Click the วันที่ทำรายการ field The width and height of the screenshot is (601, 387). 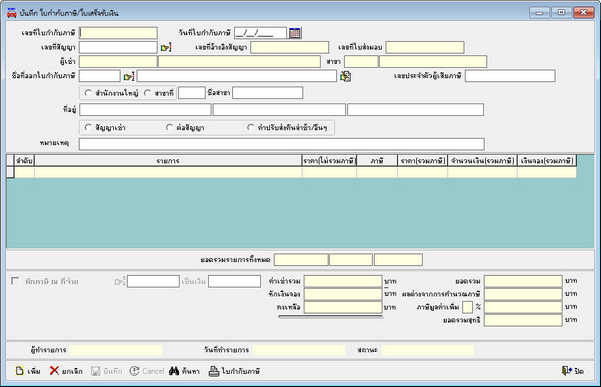(299, 350)
